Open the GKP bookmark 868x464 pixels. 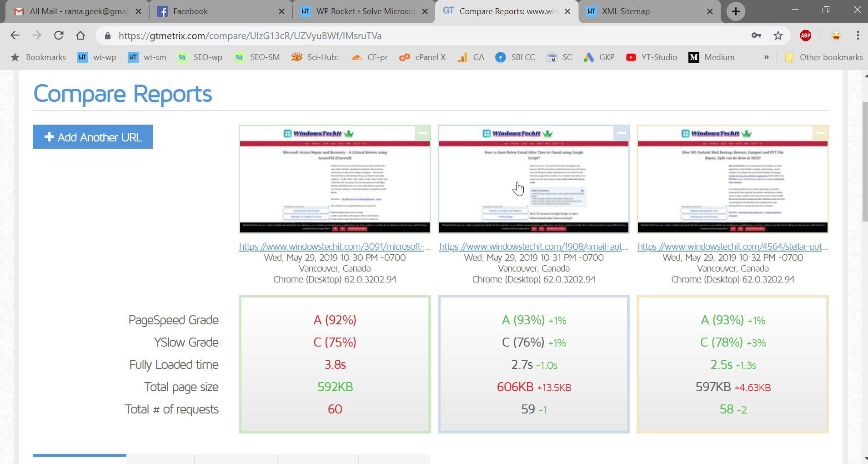click(x=599, y=57)
